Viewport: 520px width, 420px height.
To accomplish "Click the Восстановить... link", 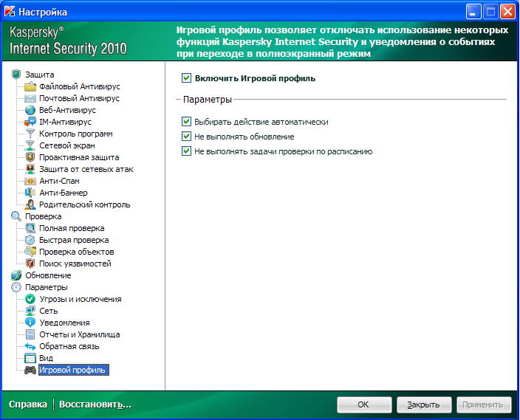I will coord(95,404).
